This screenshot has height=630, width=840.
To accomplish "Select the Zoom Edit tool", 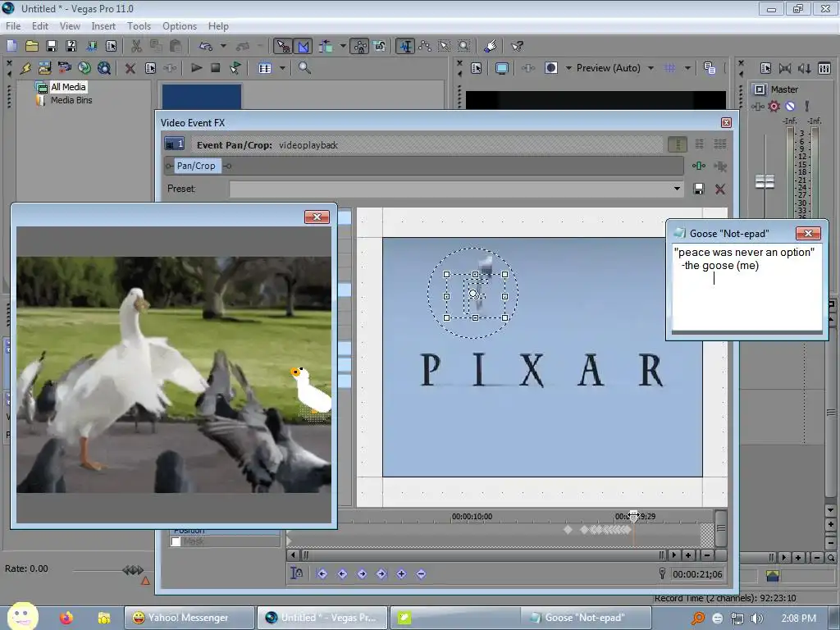I will 464,46.
